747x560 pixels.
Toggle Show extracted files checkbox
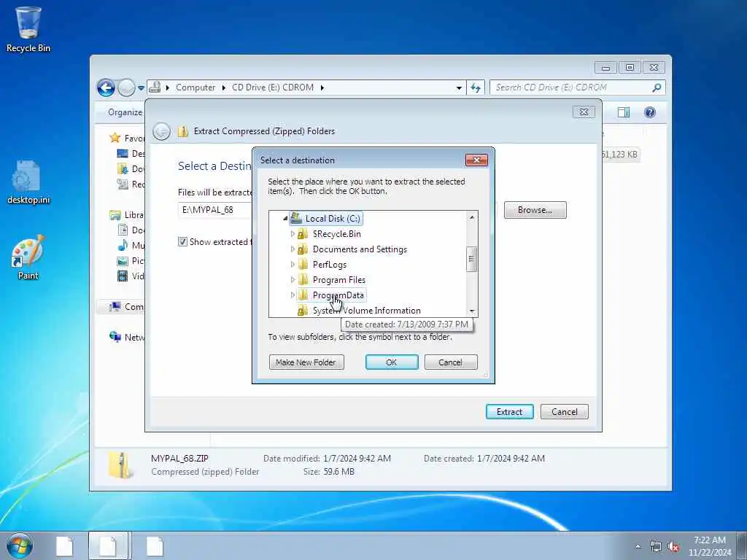point(182,242)
